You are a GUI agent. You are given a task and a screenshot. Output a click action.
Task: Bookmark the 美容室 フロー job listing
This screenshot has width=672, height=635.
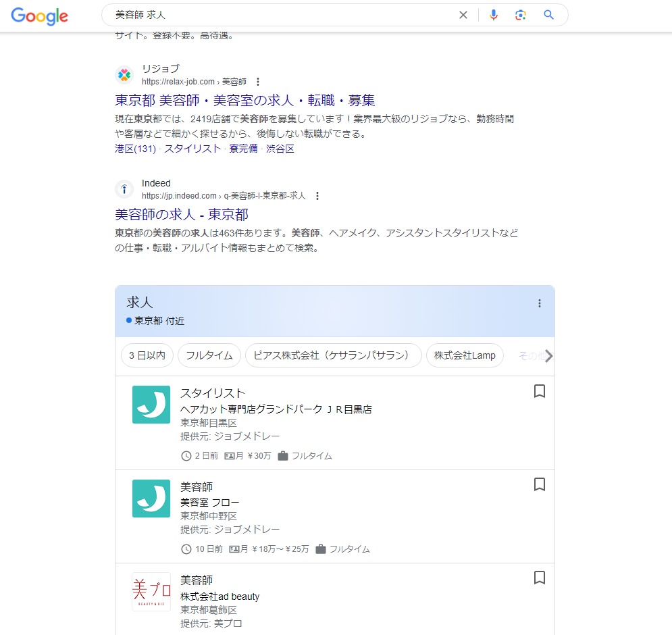(x=540, y=484)
